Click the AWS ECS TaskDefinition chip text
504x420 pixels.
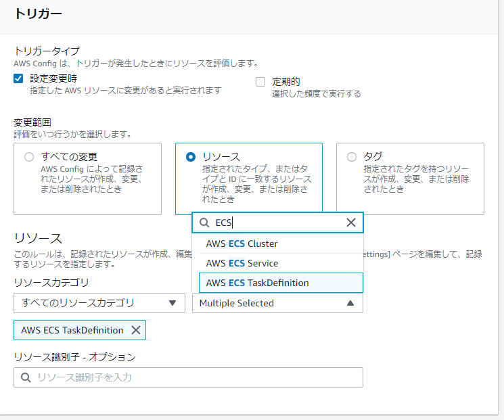coord(72,330)
